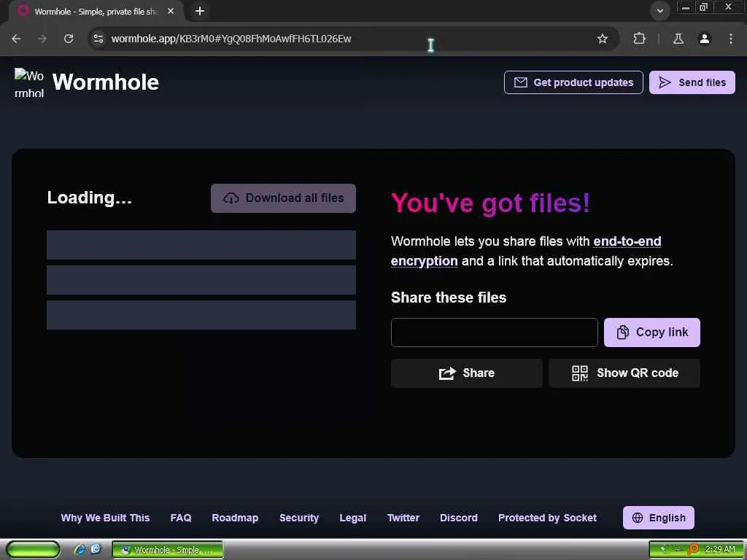Open a new browser tab
The width and height of the screenshot is (747, 560).
pyautogui.click(x=200, y=11)
